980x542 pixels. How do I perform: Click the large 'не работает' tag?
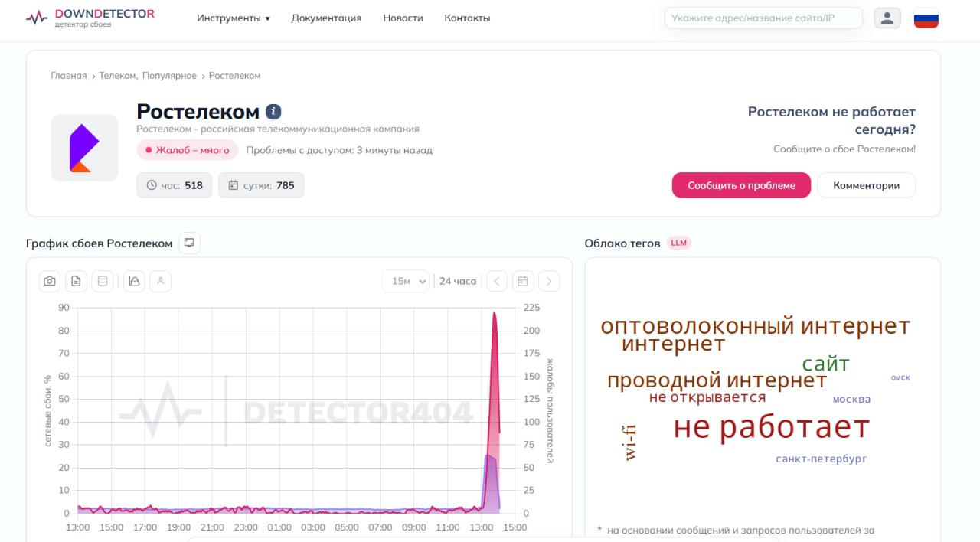(x=771, y=427)
